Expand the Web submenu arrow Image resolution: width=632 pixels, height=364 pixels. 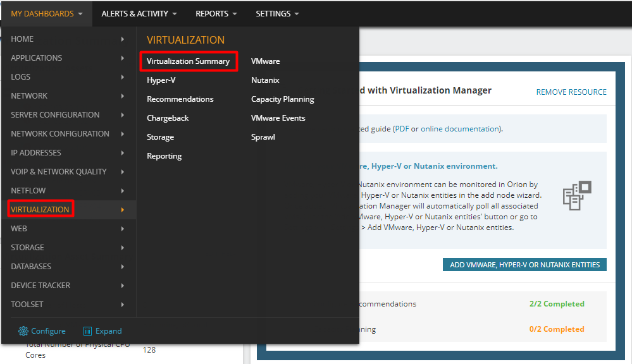pos(123,228)
